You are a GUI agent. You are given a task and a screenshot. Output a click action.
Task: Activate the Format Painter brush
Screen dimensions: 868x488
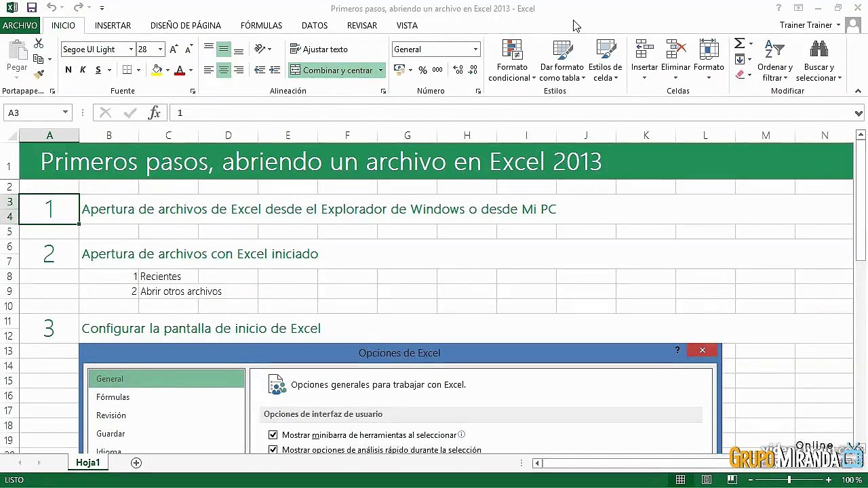(39, 74)
